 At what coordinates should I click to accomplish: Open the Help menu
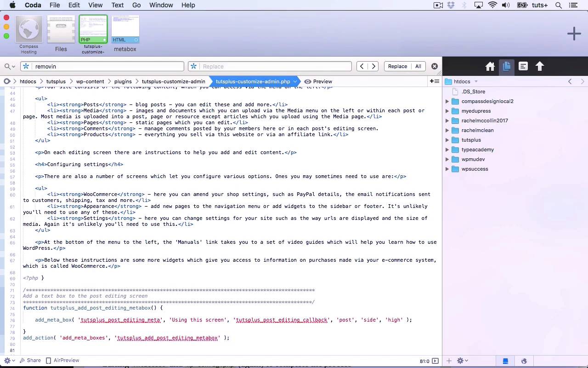point(188,5)
